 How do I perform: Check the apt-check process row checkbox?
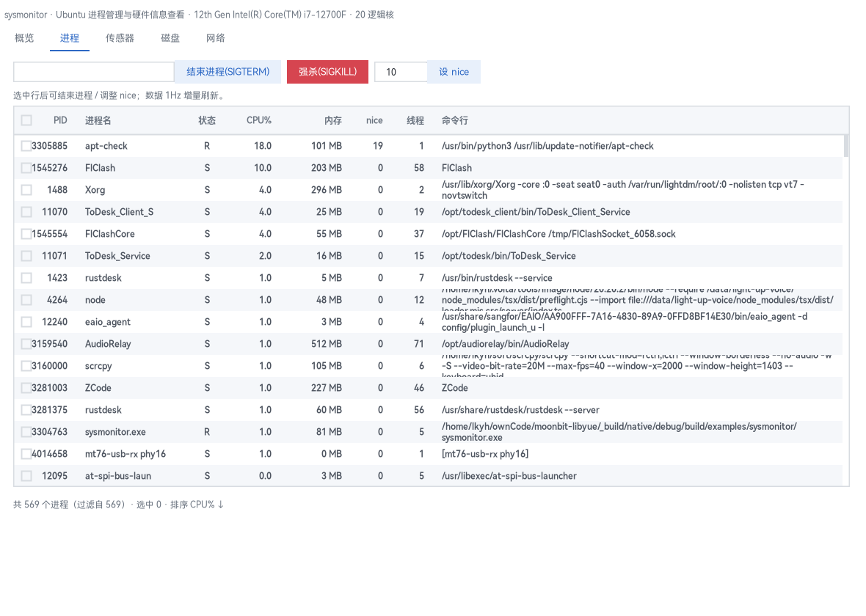coord(26,146)
